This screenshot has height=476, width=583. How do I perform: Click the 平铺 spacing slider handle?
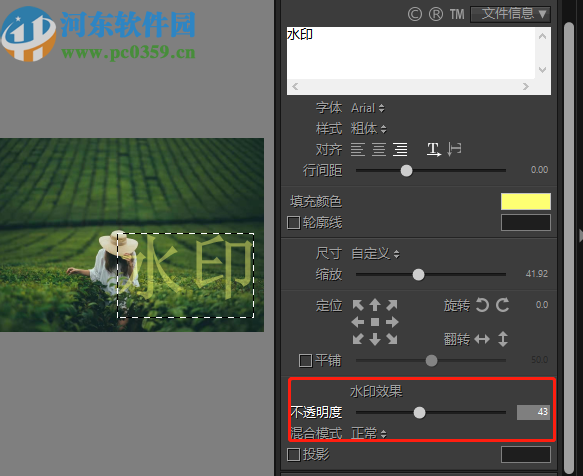(431, 360)
